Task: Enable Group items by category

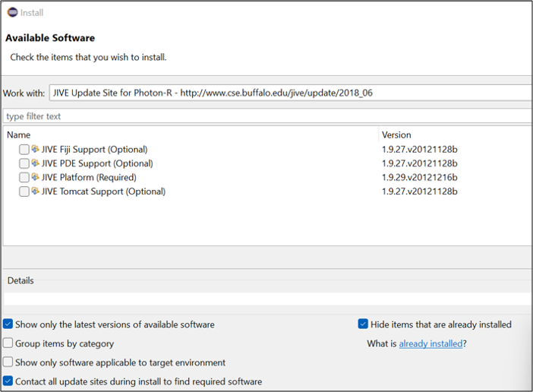Action: pos(8,343)
